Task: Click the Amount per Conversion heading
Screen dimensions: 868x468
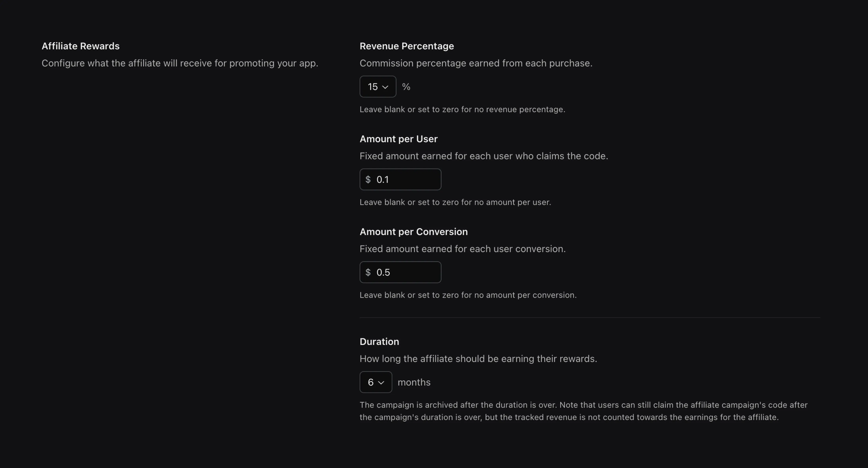Action: [413, 231]
